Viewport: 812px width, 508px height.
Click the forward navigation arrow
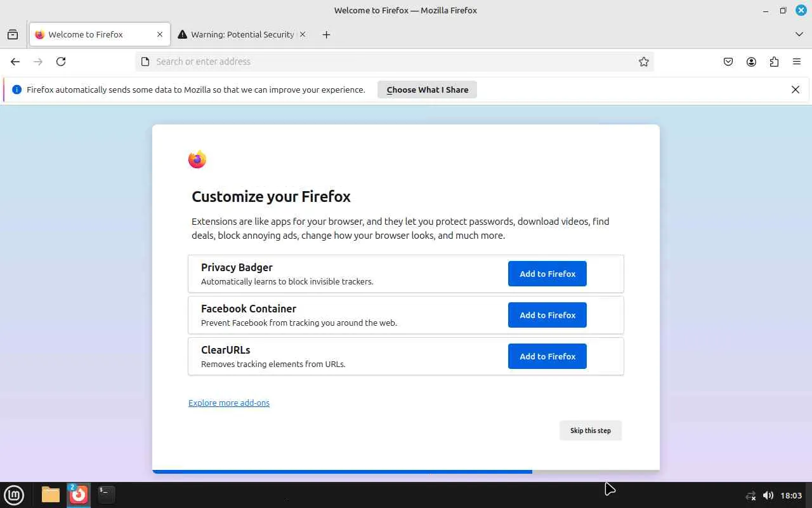pos(38,62)
